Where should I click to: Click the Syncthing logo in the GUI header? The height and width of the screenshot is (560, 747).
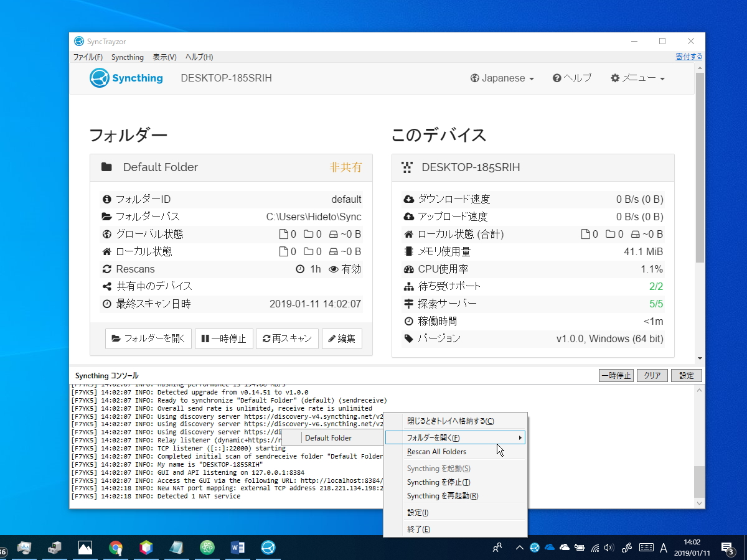[x=101, y=78]
